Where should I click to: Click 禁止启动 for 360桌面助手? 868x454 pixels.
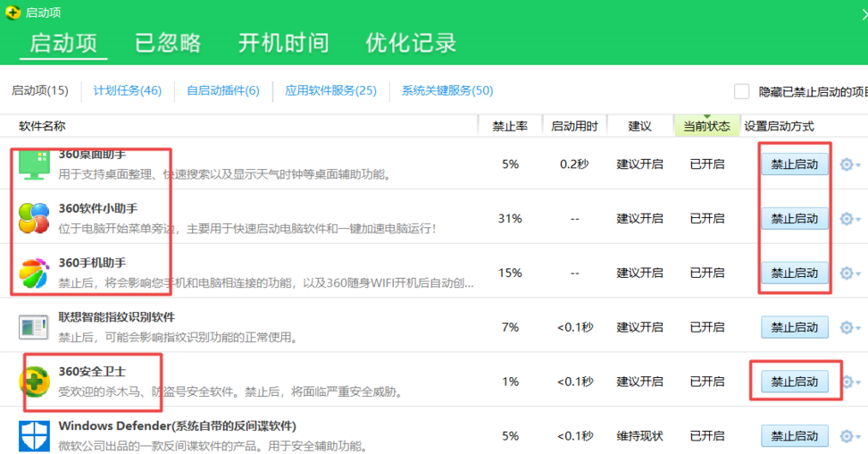click(x=795, y=164)
